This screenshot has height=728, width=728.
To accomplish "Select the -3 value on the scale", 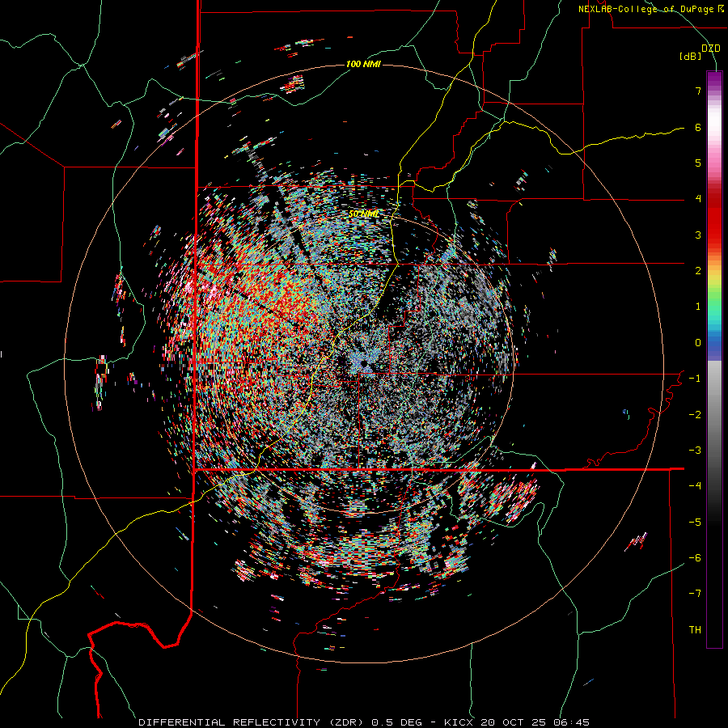I will pos(695,451).
